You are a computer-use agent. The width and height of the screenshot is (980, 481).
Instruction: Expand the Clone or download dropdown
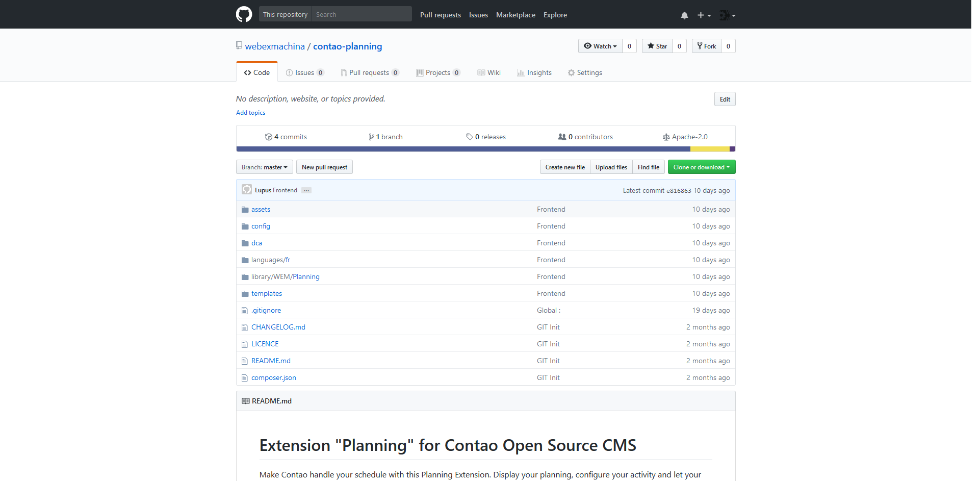(x=702, y=167)
